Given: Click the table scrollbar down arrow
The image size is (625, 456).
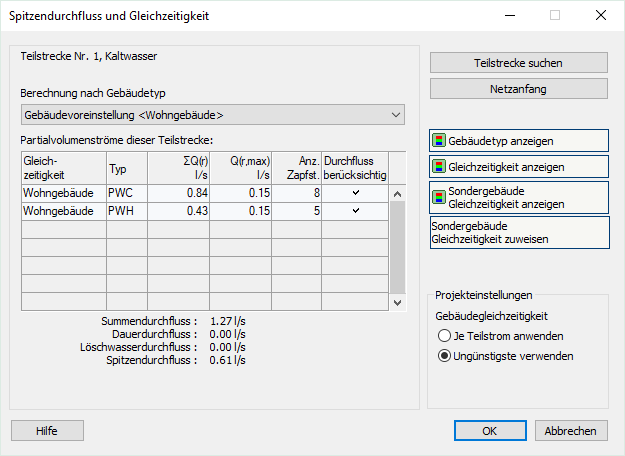Looking at the screenshot, I should 397,303.
